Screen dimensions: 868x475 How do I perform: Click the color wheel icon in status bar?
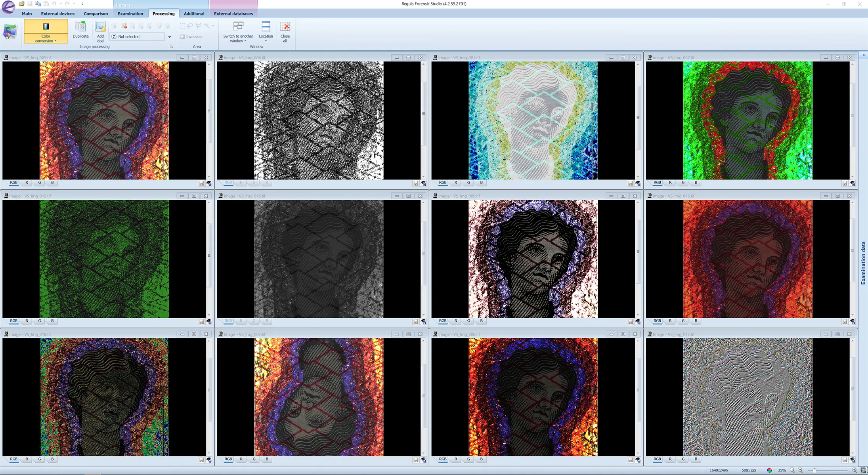coord(769,470)
